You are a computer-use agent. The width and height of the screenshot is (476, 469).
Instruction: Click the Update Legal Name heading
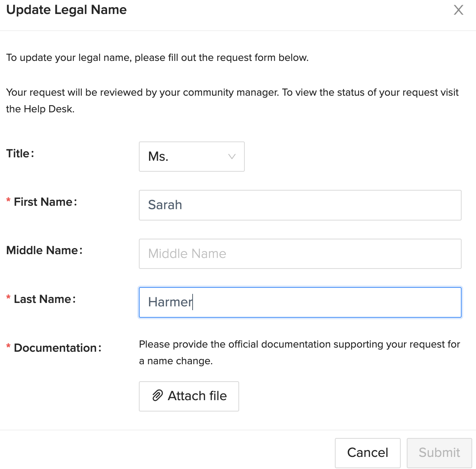[x=67, y=9]
